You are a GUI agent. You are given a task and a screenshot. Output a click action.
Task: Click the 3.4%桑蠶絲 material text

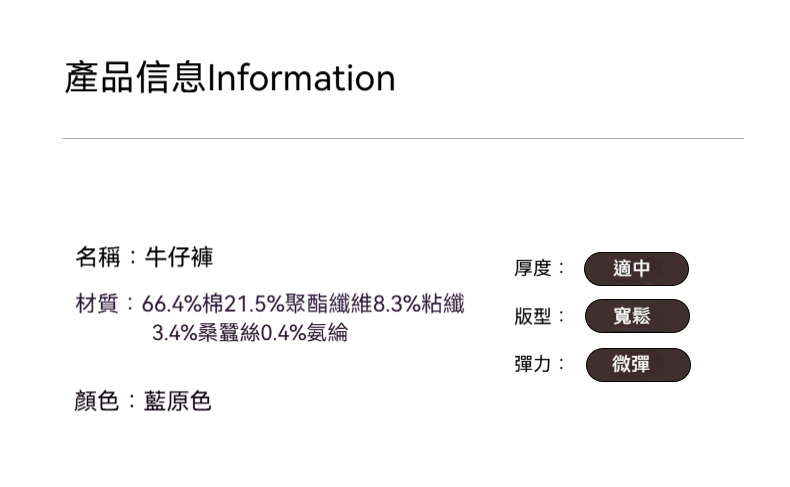(x=205, y=333)
